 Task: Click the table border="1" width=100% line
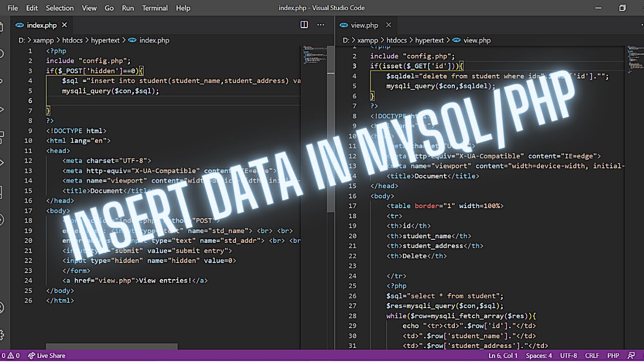pos(445,206)
